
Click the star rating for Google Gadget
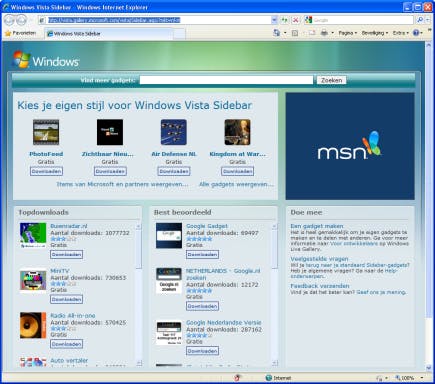point(199,239)
